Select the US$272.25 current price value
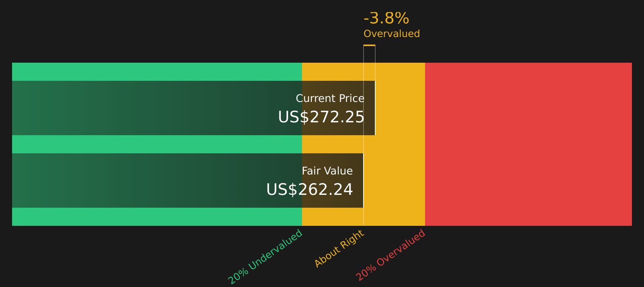 point(321,117)
